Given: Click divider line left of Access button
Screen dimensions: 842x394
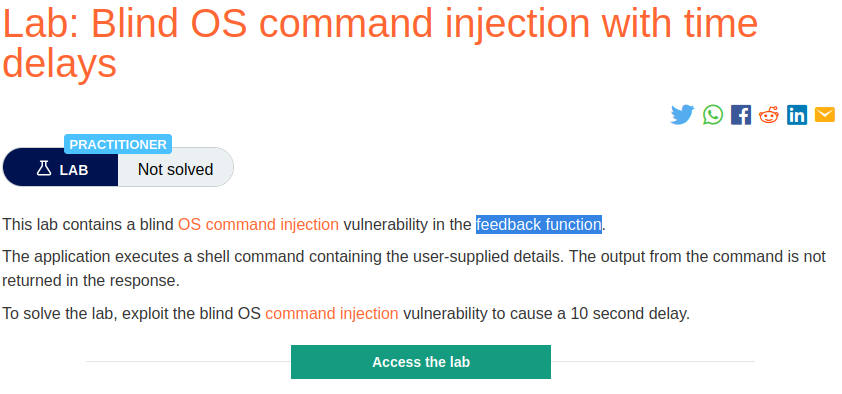Looking at the screenshot, I should [188, 362].
